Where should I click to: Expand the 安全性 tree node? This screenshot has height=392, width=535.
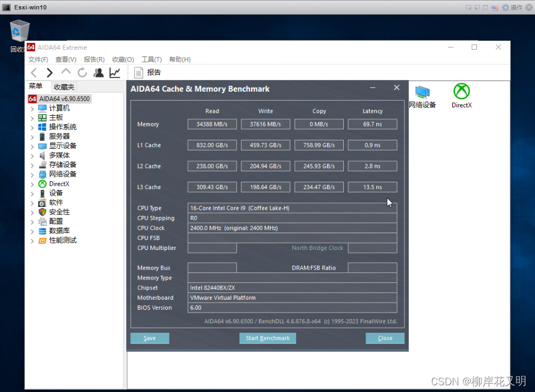pos(32,212)
